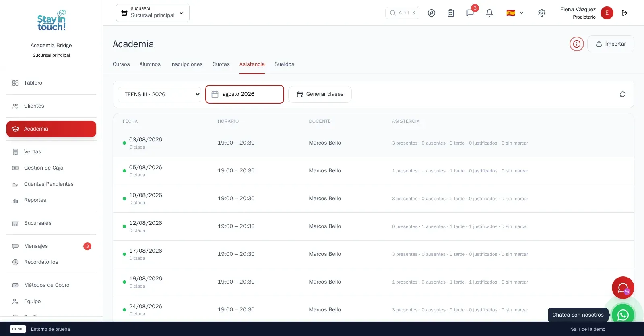Open Métodos de Cobro
Image resolution: width=644 pixels, height=336 pixels.
tap(52, 285)
